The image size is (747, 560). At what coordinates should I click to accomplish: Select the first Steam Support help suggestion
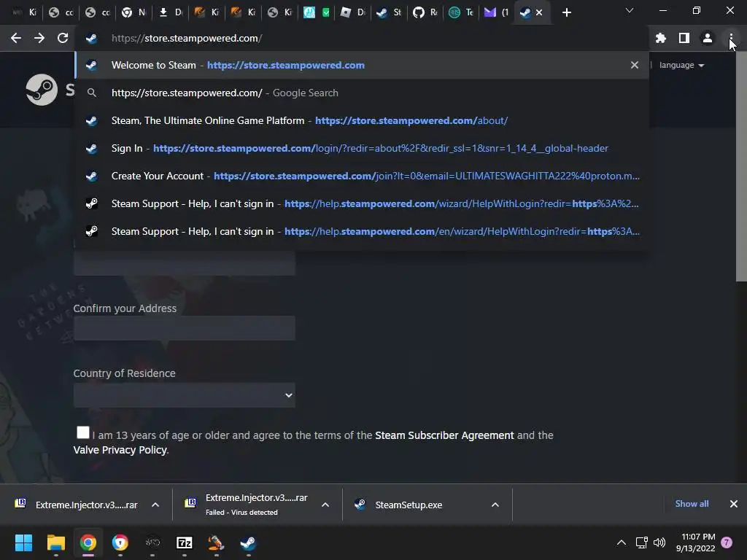coord(362,203)
